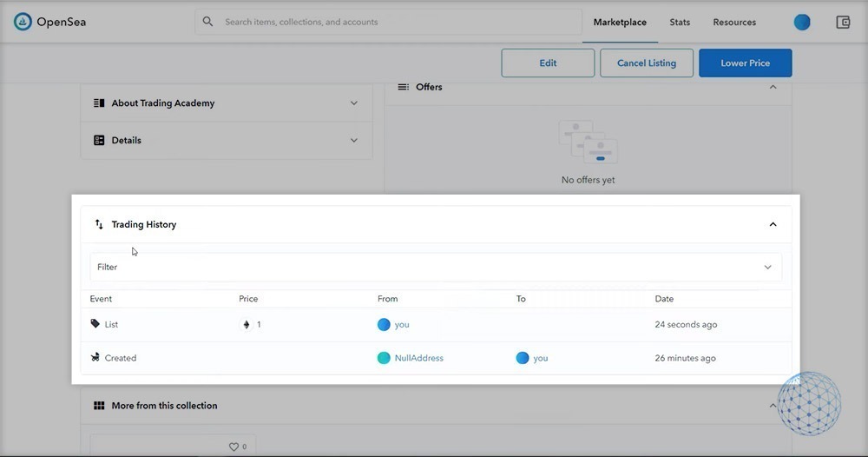This screenshot has height=457, width=868.
Task: Open the Resources menu
Action: click(734, 23)
